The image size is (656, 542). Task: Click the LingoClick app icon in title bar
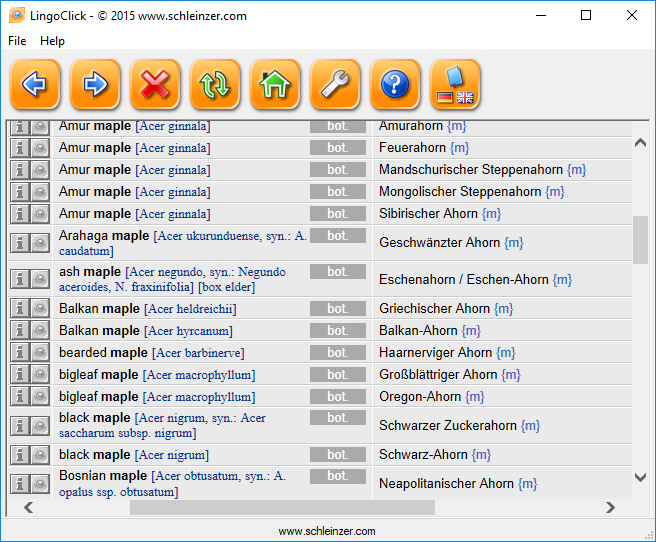click(17, 15)
